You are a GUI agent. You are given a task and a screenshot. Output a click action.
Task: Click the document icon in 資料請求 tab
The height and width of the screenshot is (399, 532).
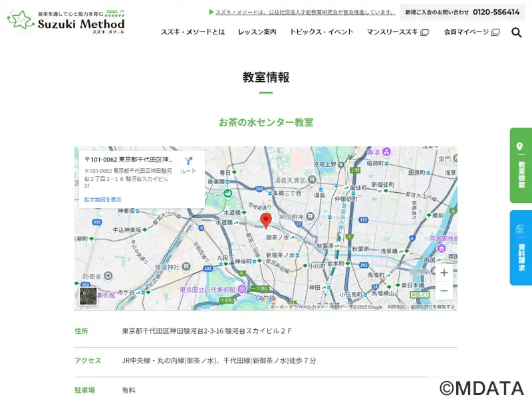pyautogui.click(x=519, y=229)
